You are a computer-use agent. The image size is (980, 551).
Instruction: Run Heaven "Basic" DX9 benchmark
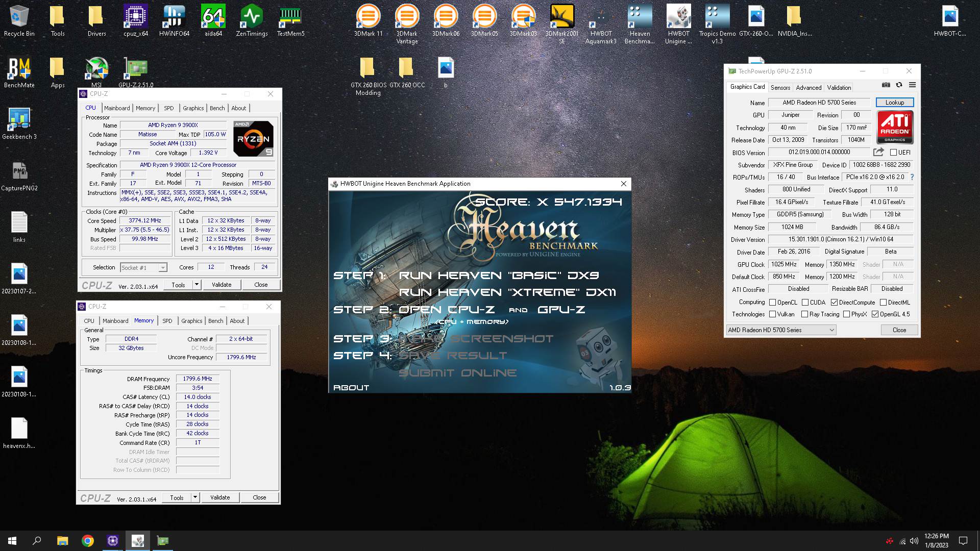(x=499, y=275)
